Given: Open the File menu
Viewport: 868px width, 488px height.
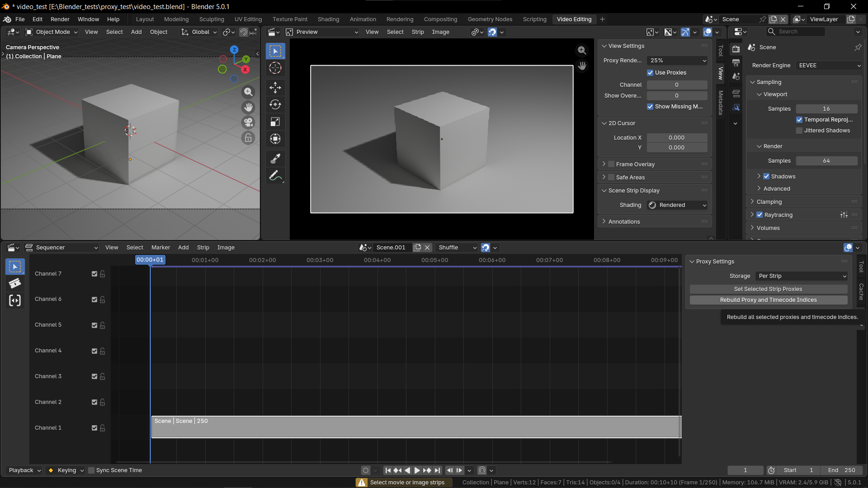Looking at the screenshot, I should tap(20, 19).
